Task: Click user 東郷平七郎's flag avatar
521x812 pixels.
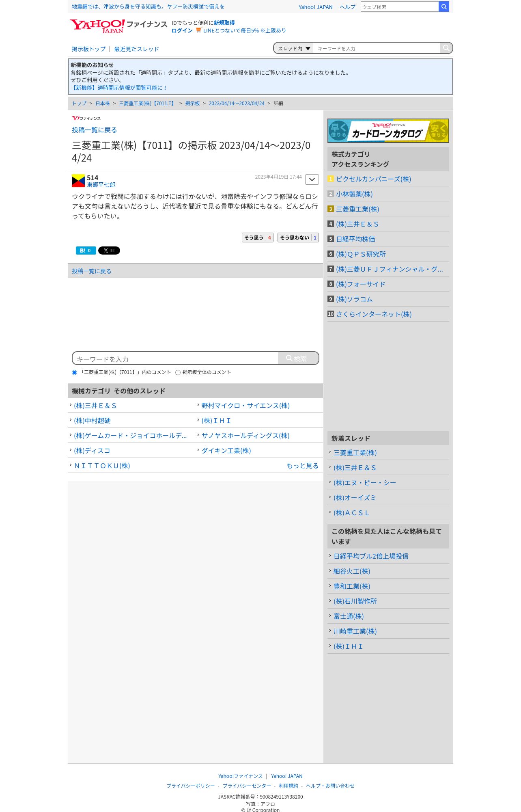Action: pyautogui.click(x=78, y=181)
